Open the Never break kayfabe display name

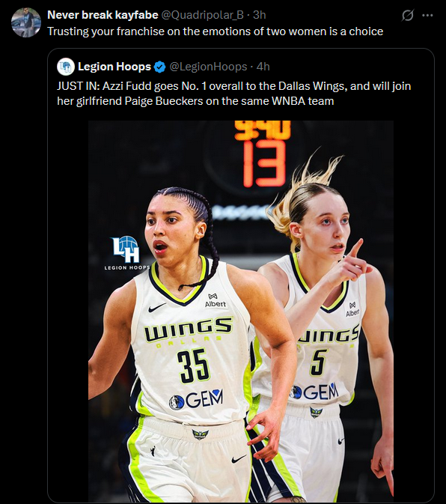(103, 15)
